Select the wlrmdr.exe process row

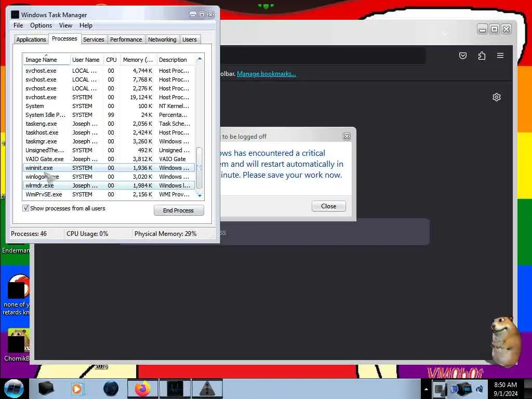[x=109, y=185]
